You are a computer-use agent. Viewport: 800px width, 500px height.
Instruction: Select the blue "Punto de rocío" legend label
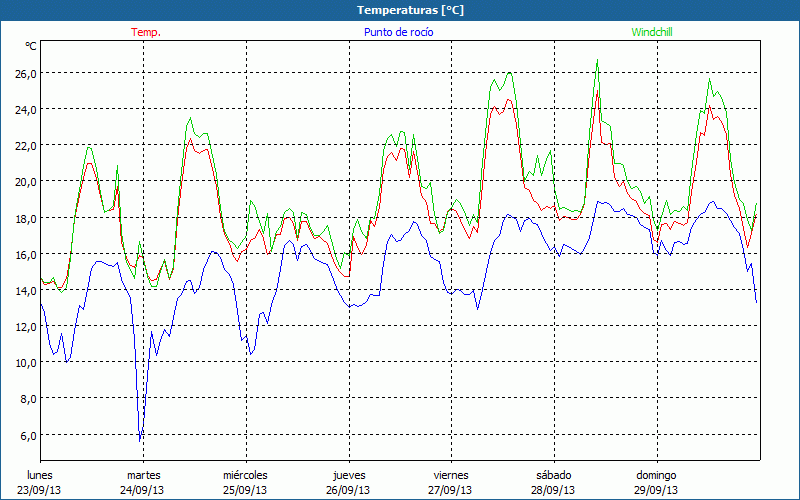[x=399, y=32]
